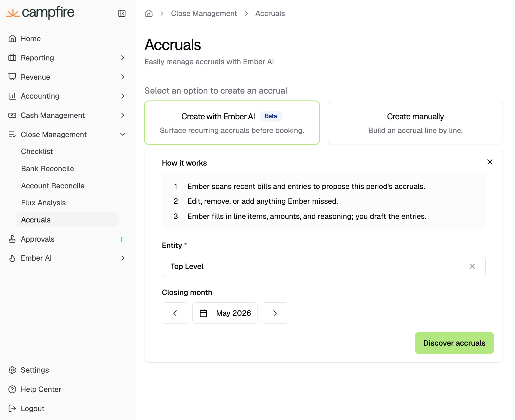Viewport: 515px width, 420px height.
Task: Click the Accruals page heading
Action: pos(173,45)
